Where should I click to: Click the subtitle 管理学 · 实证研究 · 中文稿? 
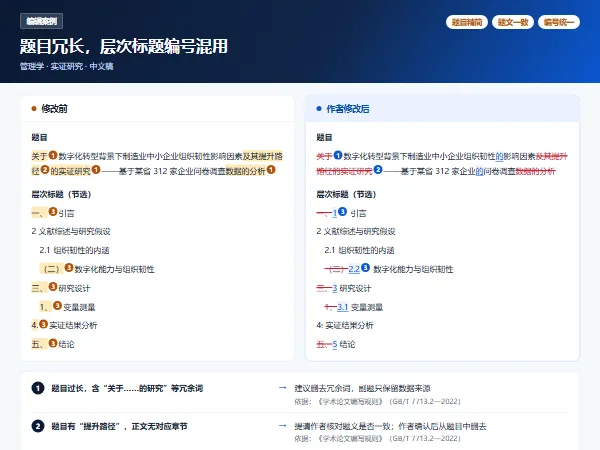[67, 66]
